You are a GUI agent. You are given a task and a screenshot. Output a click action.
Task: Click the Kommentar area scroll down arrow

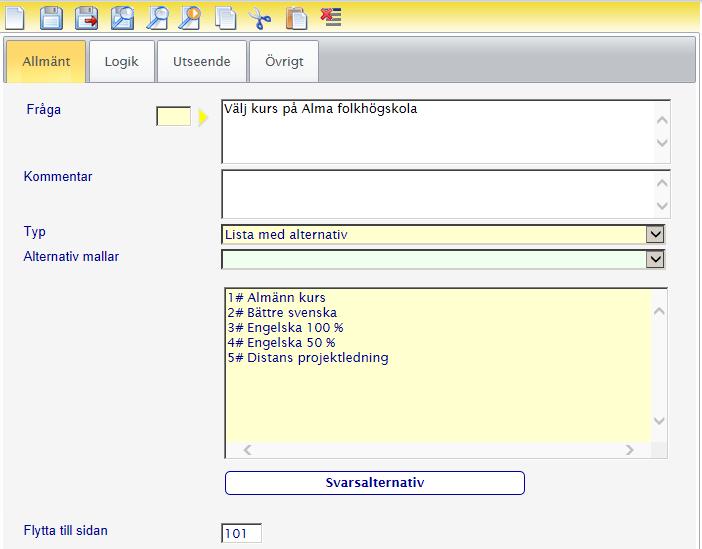coord(662,206)
